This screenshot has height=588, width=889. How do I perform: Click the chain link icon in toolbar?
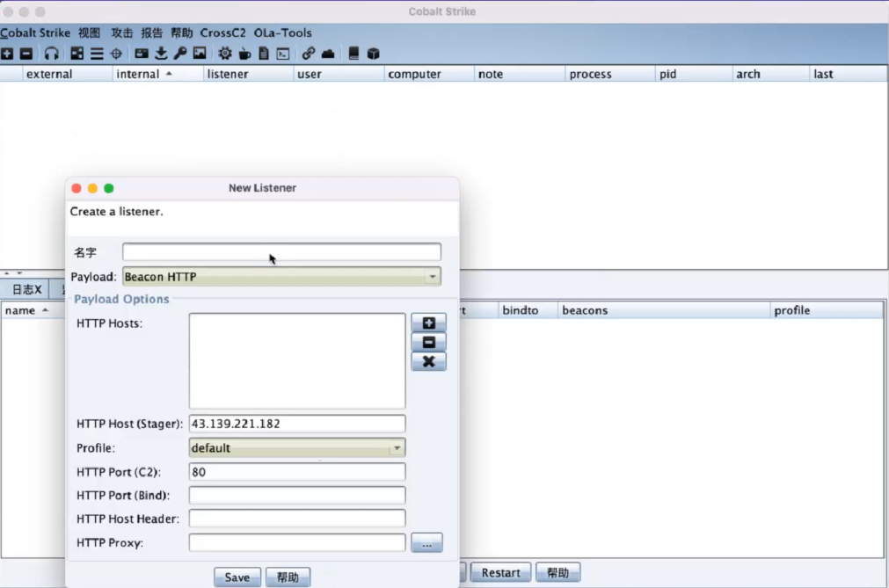309,54
